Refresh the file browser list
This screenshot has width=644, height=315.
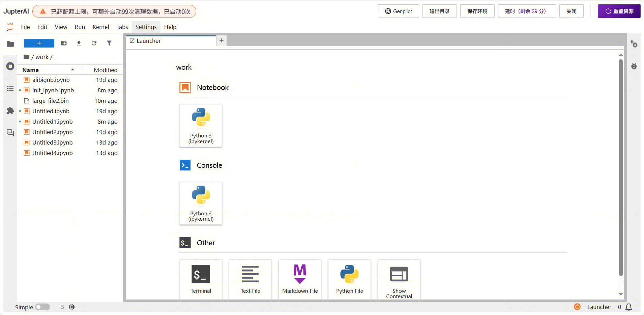click(94, 43)
